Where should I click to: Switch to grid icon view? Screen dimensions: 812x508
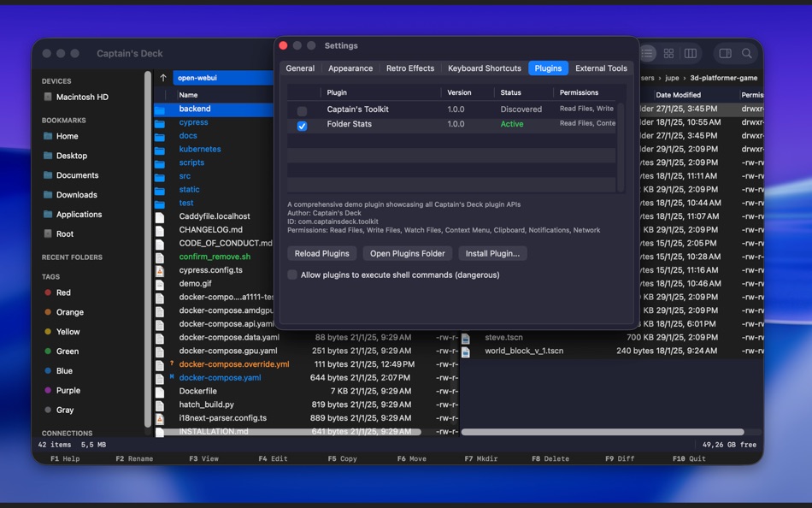coord(668,53)
